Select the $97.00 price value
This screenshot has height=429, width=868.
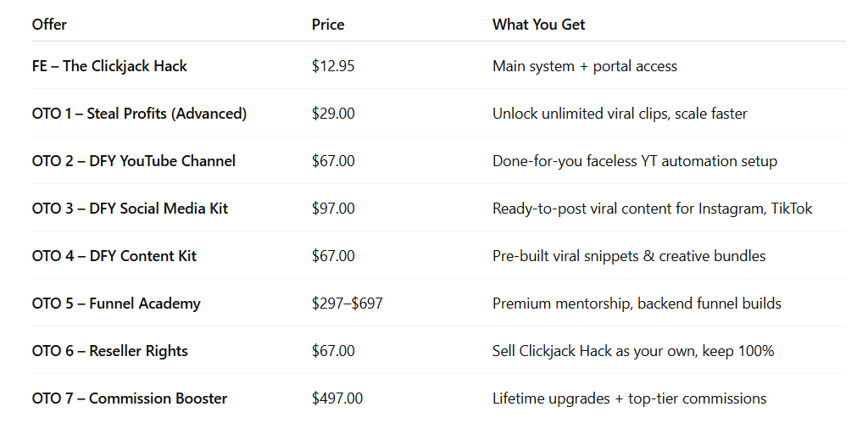333,209
